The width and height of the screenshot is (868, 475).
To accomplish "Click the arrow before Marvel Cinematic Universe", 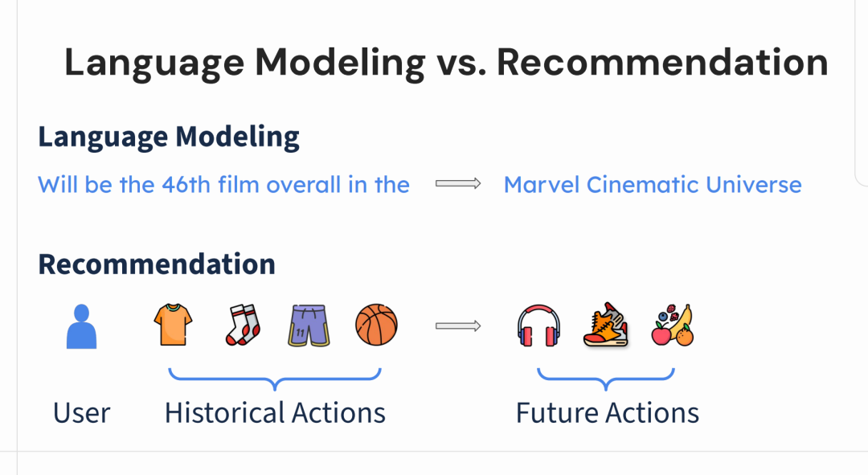I will (x=458, y=184).
